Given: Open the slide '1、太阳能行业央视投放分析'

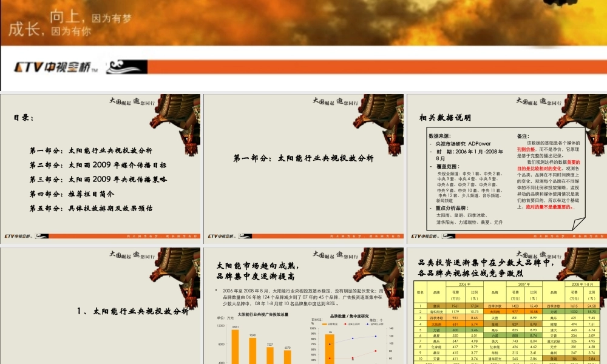Looking at the screenshot, I should (x=101, y=306).
